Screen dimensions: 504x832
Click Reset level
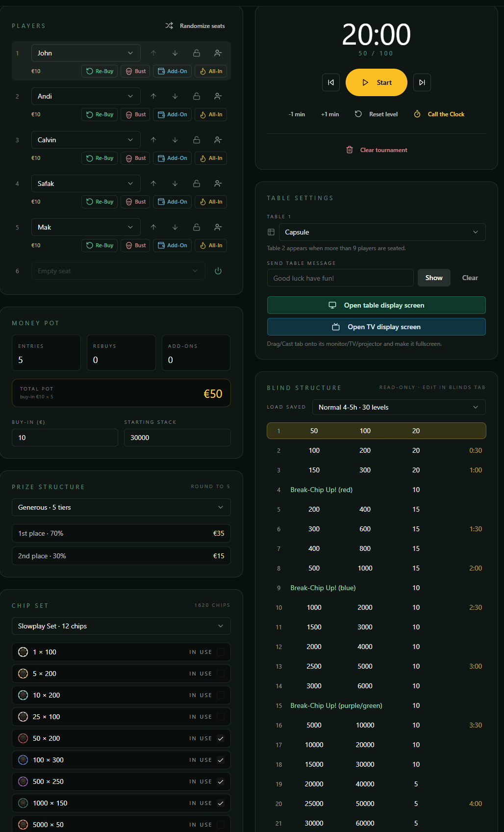[x=376, y=114]
